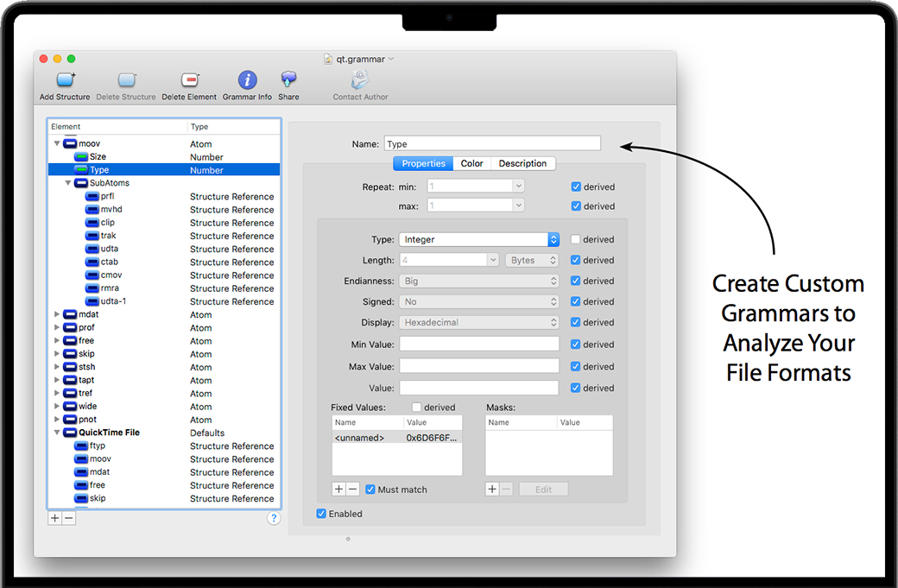Expand the mdat atom in tree
898x588 pixels.
pos(58,314)
